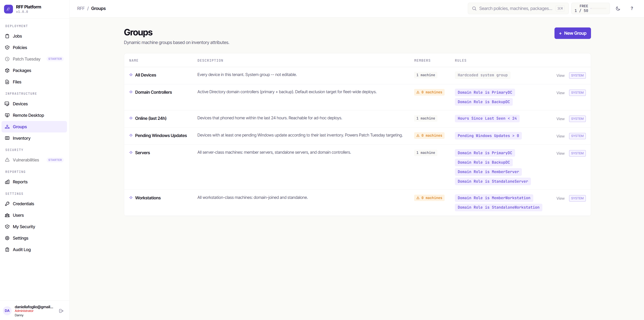Click the diamond icon beside Servers
644x320 pixels.
(131, 153)
